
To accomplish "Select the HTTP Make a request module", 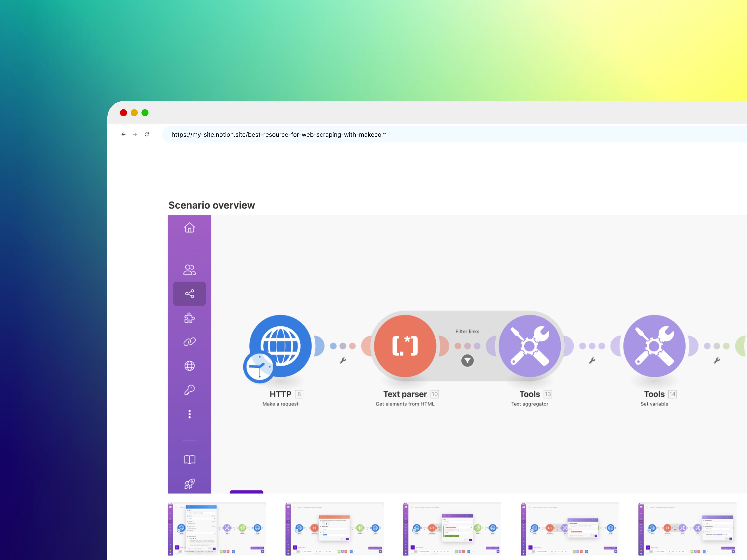I will pos(280,346).
